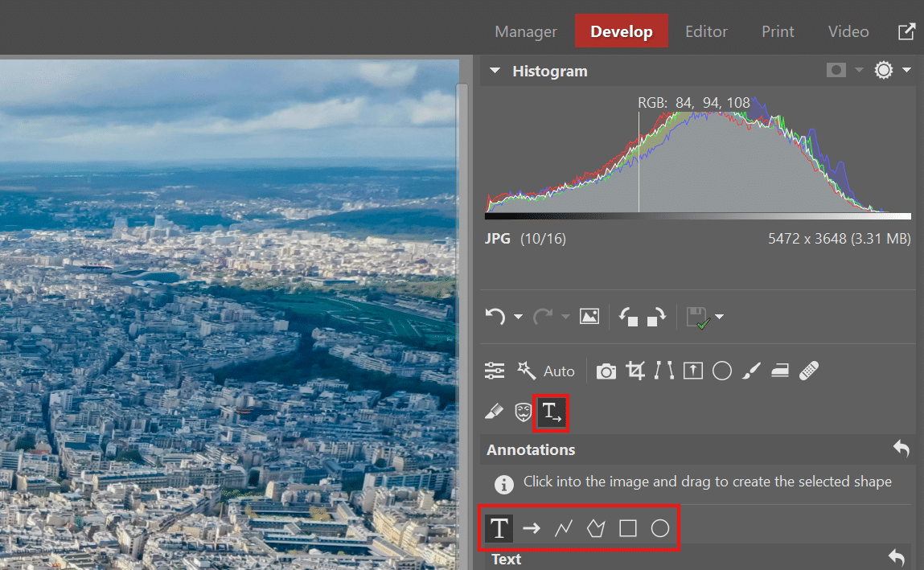Select the Annotations tool with T arrow icon
Viewport: 924px width, 570px height.
[551, 413]
